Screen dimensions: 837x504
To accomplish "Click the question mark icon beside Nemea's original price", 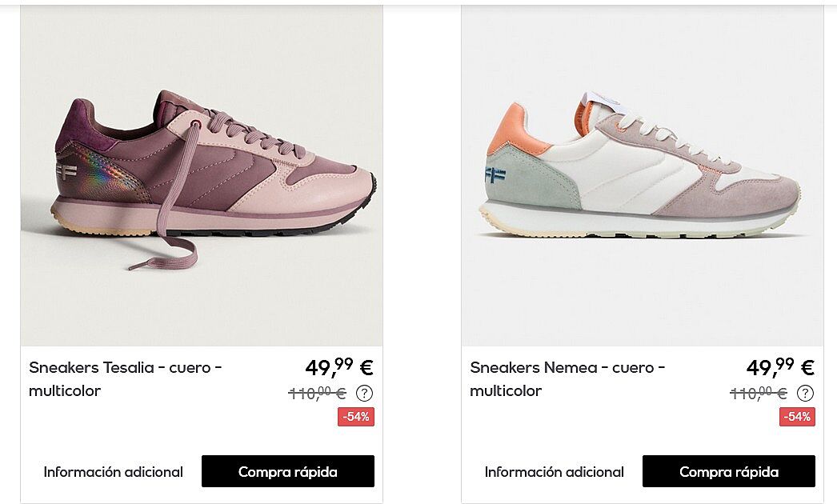I will 805,394.
